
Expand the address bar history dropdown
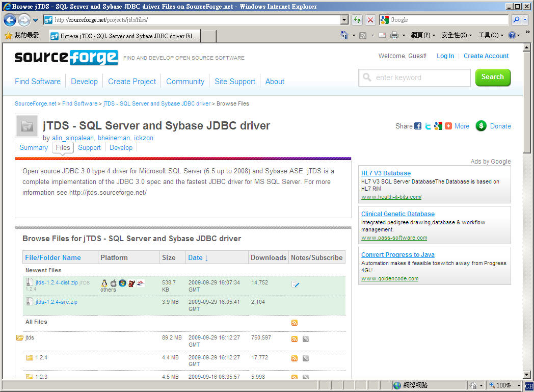point(344,20)
